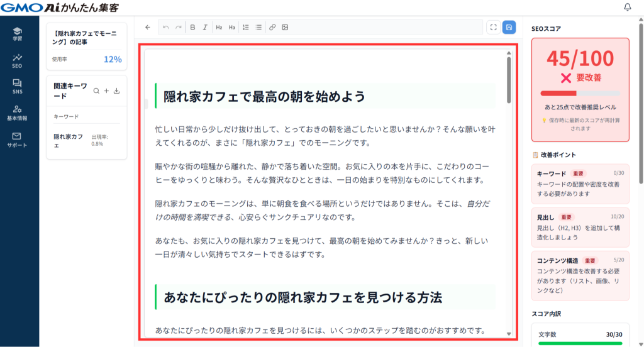This screenshot has height=347, width=644.
Task: Download related keywords list
Action: (117, 91)
